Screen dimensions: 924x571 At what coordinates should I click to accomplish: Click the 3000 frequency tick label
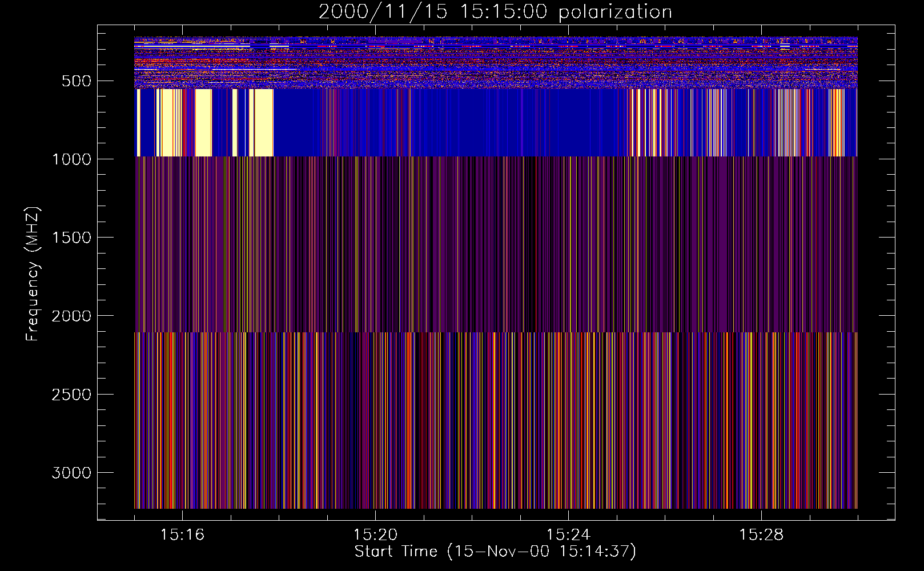point(71,473)
